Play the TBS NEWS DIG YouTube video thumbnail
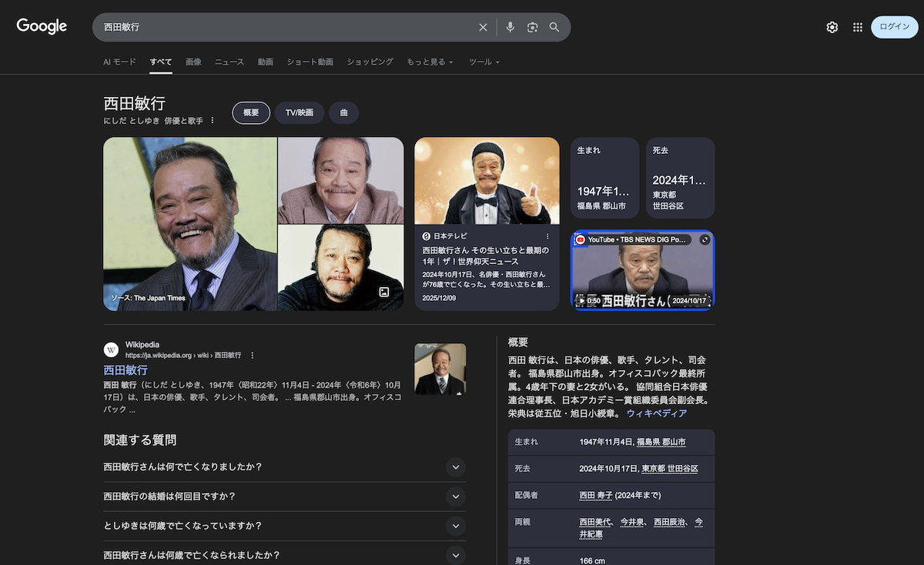924x565 pixels. click(x=642, y=271)
